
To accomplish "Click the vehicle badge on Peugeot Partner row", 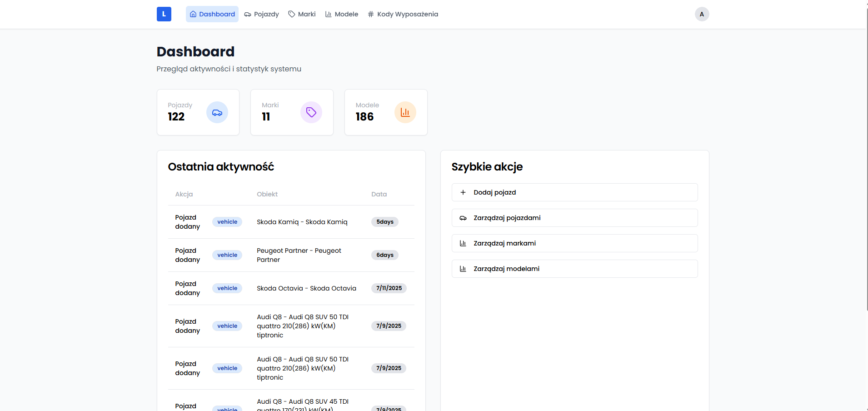I will tap(227, 255).
